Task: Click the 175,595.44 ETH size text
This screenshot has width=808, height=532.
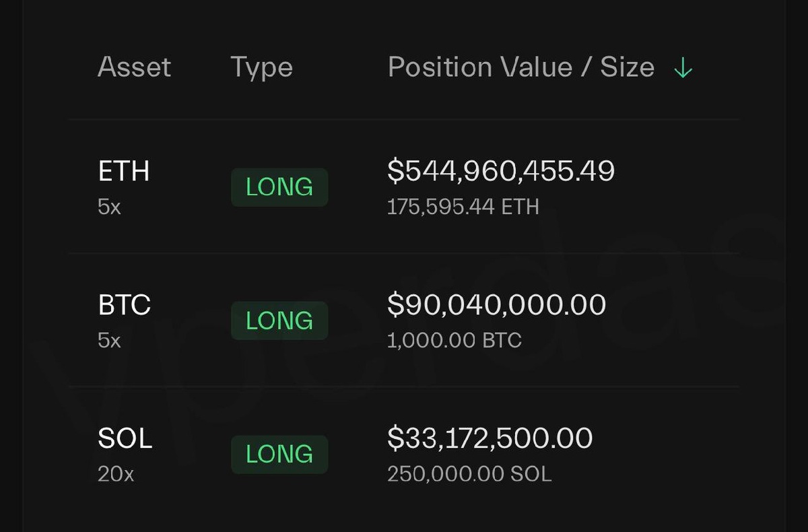Action: pos(463,207)
